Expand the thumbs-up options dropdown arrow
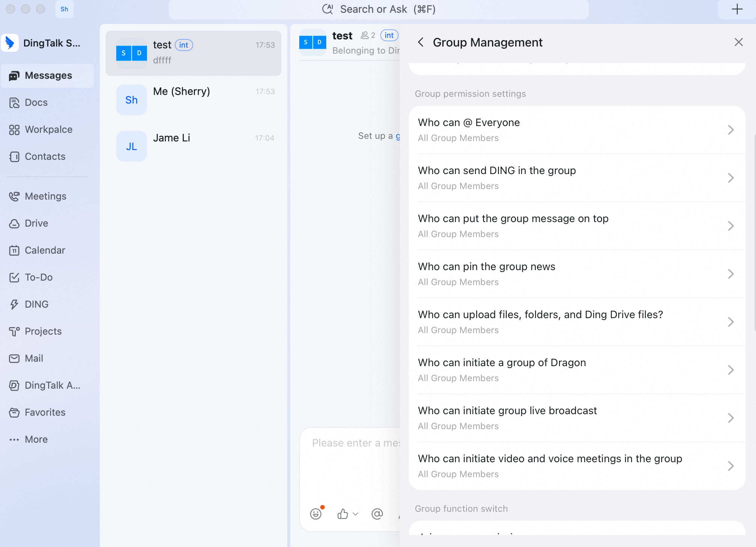The image size is (756, 547). tap(355, 514)
